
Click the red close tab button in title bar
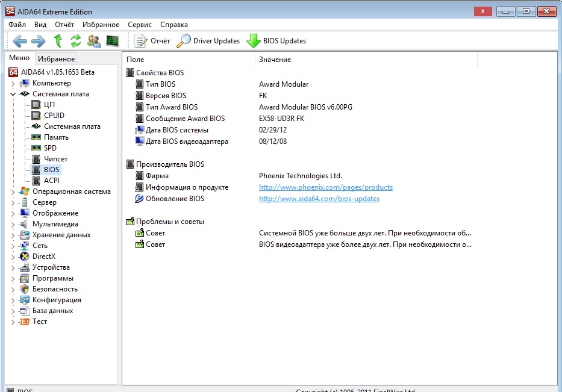[482, 11]
